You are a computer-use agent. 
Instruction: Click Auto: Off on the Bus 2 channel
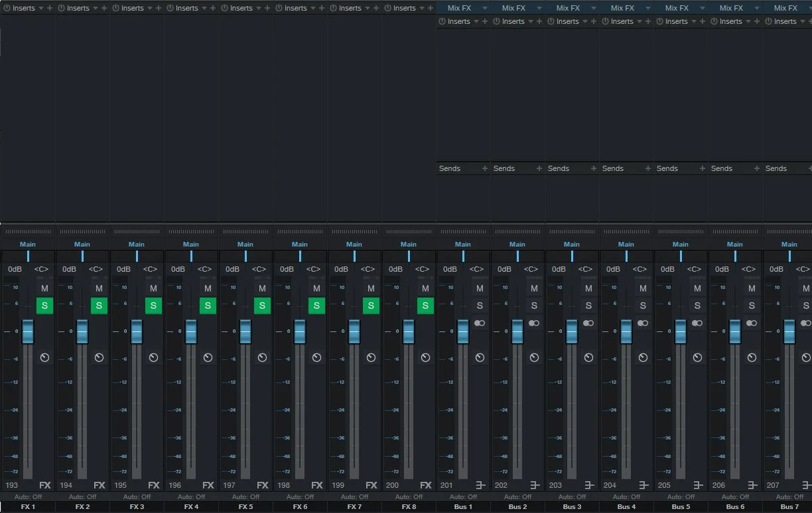[517, 496]
